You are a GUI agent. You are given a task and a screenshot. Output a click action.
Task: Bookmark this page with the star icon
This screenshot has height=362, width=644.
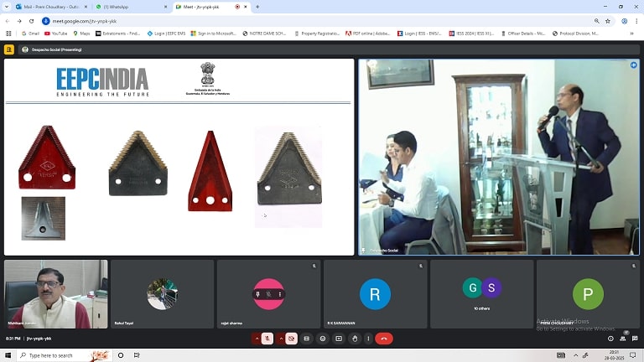608,21
